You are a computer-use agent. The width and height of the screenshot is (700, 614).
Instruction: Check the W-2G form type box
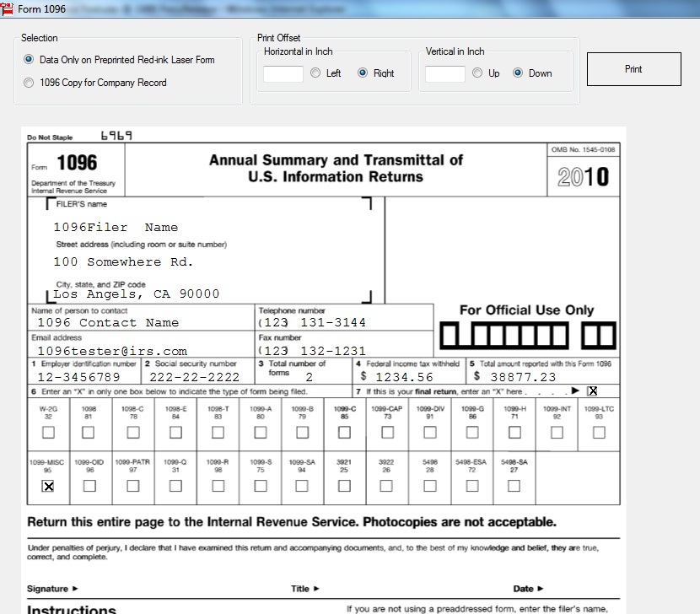tap(48, 432)
